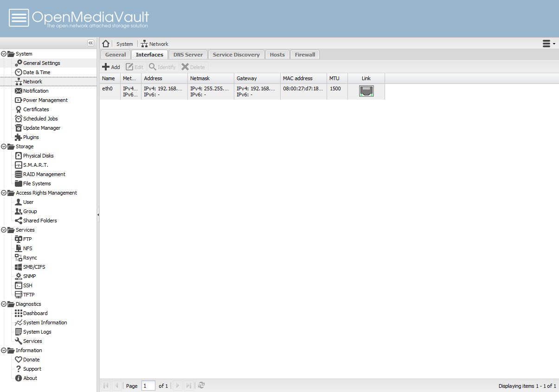
Task: Sort by the Name column header
Action: [110, 78]
